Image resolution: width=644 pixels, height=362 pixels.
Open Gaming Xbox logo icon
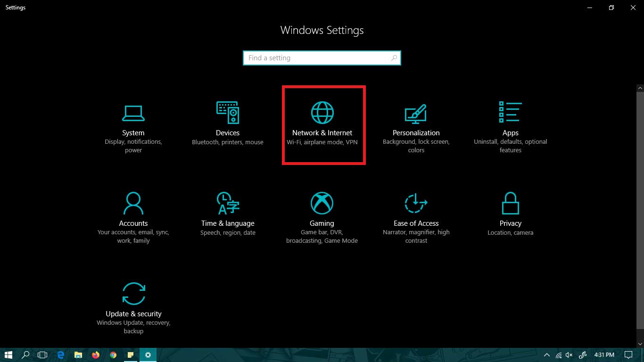(x=322, y=203)
